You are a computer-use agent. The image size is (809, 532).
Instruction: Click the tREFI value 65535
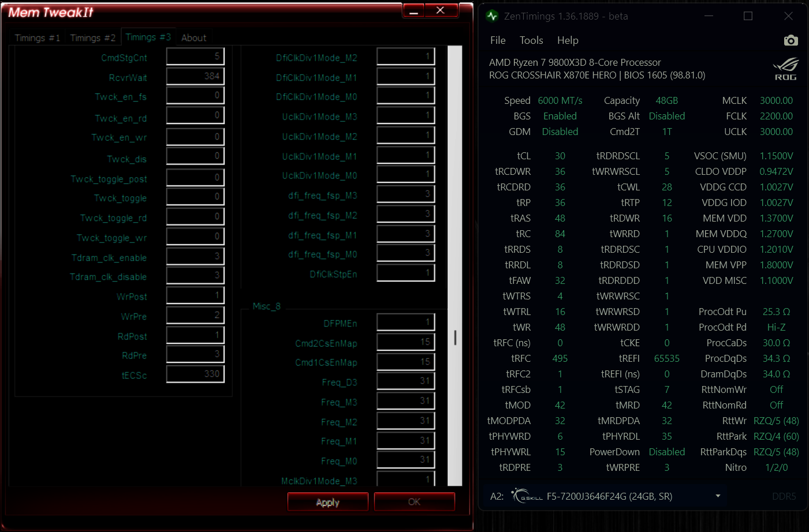[667, 358]
